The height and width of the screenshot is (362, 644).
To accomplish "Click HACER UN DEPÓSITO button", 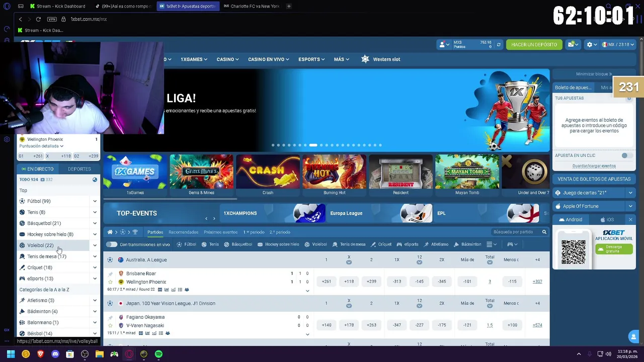I will (534, 45).
